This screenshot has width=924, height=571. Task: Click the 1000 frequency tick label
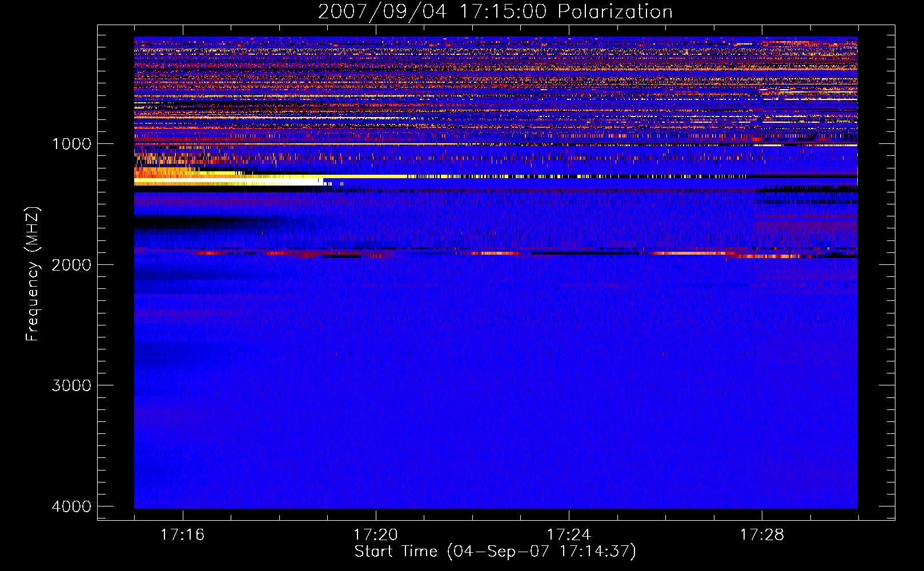72,144
